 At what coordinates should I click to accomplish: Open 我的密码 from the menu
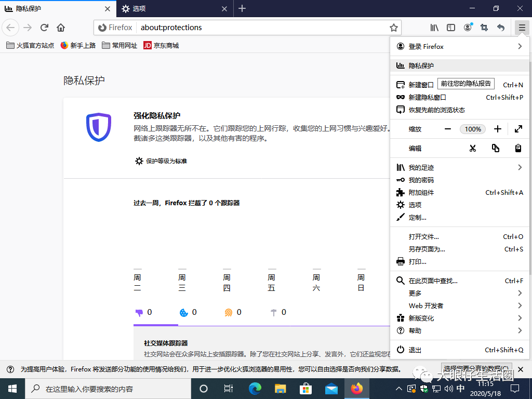(x=459, y=180)
